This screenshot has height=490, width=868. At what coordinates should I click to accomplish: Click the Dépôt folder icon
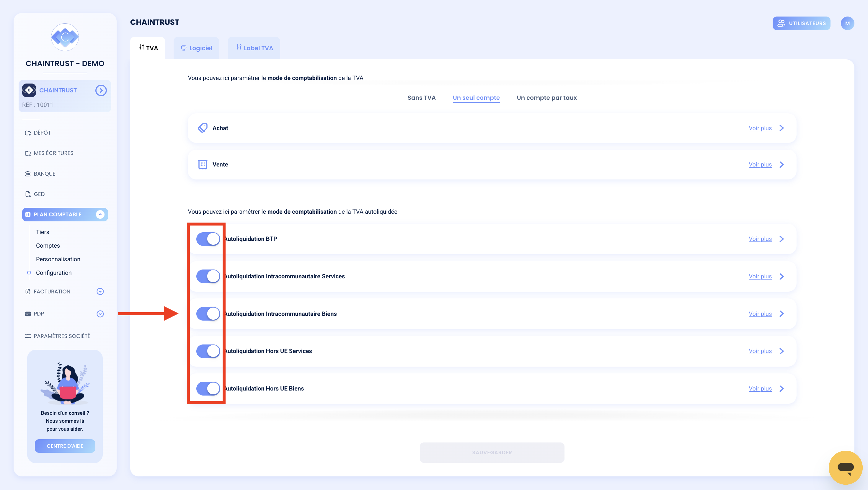[28, 133]
